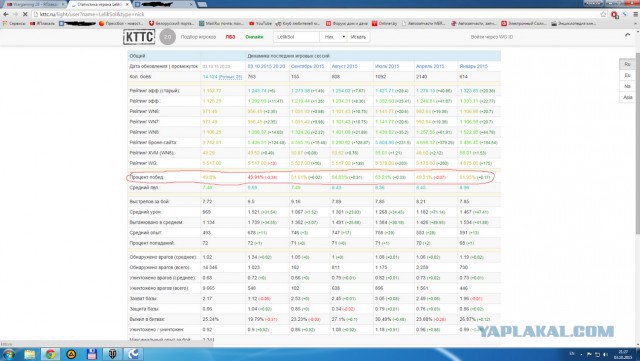Click the taskbar clock

[x=623, y=354]
